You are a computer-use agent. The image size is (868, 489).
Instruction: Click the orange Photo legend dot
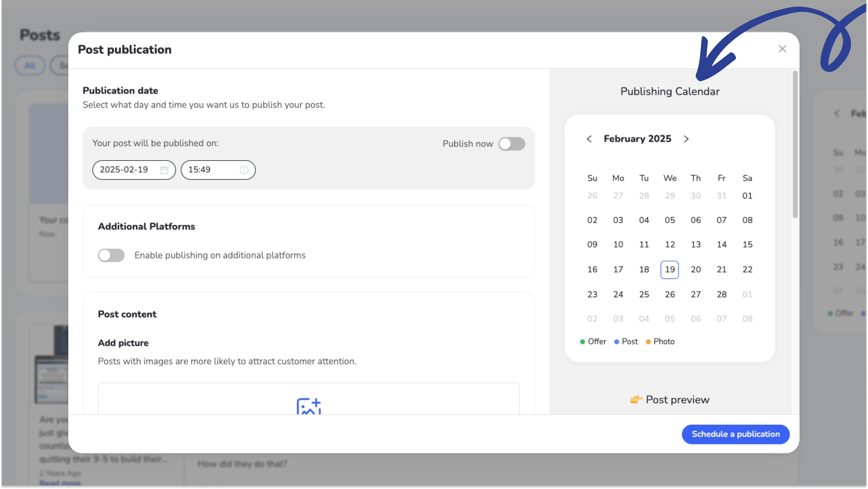pyautogui.click(x=648, y=342)
